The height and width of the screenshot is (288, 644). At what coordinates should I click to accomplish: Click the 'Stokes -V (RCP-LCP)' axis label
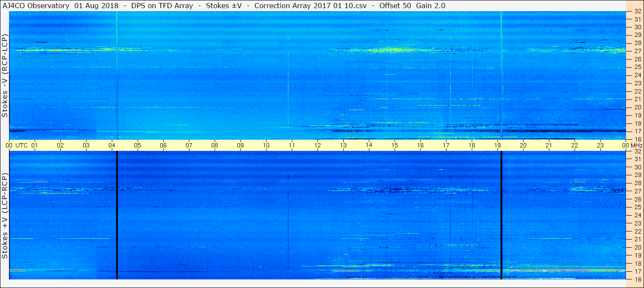click(5, 75)
